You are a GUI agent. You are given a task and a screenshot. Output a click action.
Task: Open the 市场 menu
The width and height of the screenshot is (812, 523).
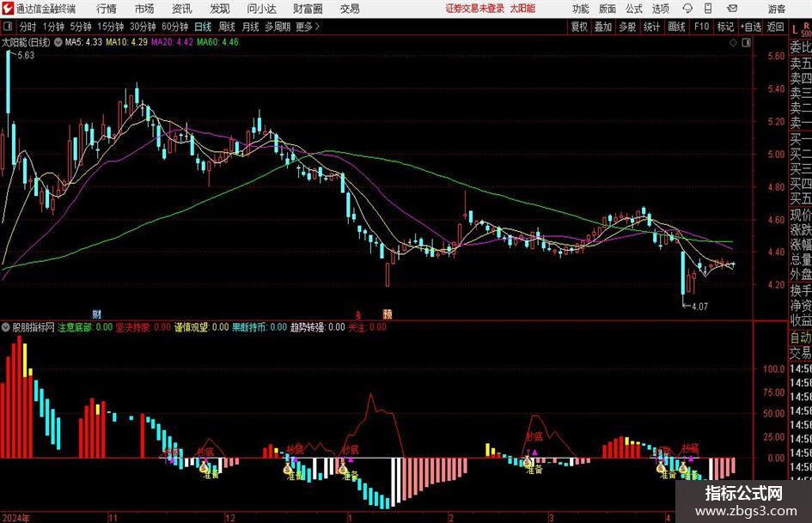click(x=144, y=9)
